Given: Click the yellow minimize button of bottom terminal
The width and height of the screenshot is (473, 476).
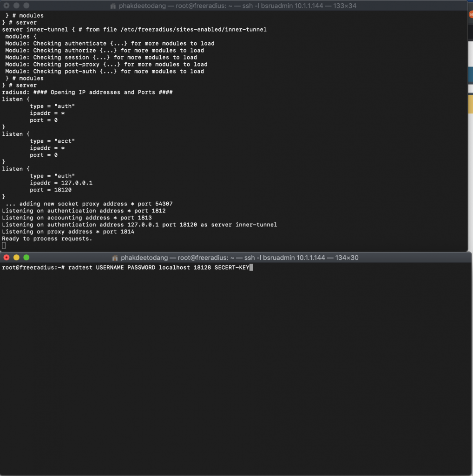Looking at the screenshot, I should point(16,258).
